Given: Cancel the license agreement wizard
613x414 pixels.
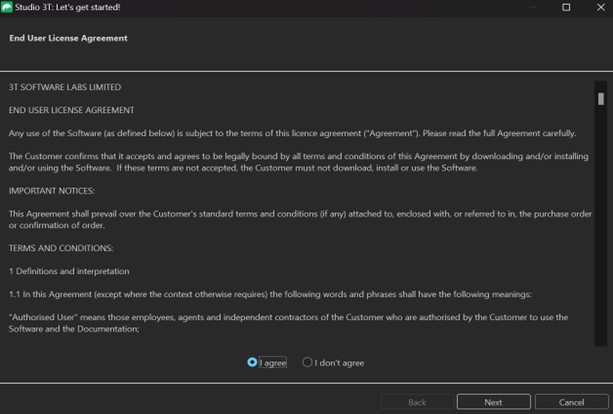Looking at the screenshot, I should pyautogui.click(x=570, y=402).
